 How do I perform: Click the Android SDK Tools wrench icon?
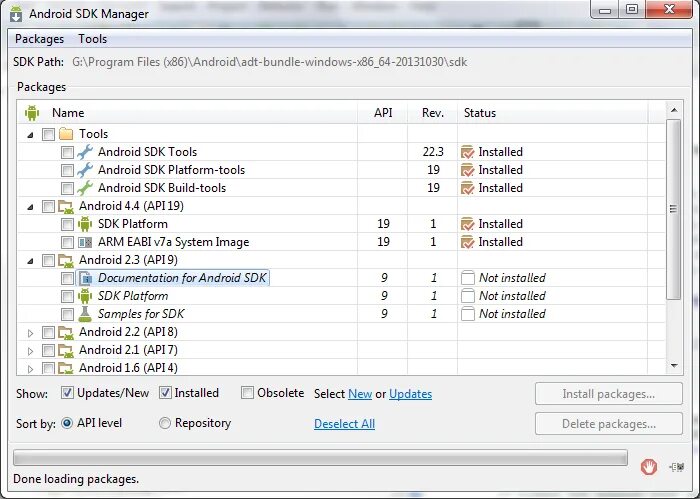(85, 152)
